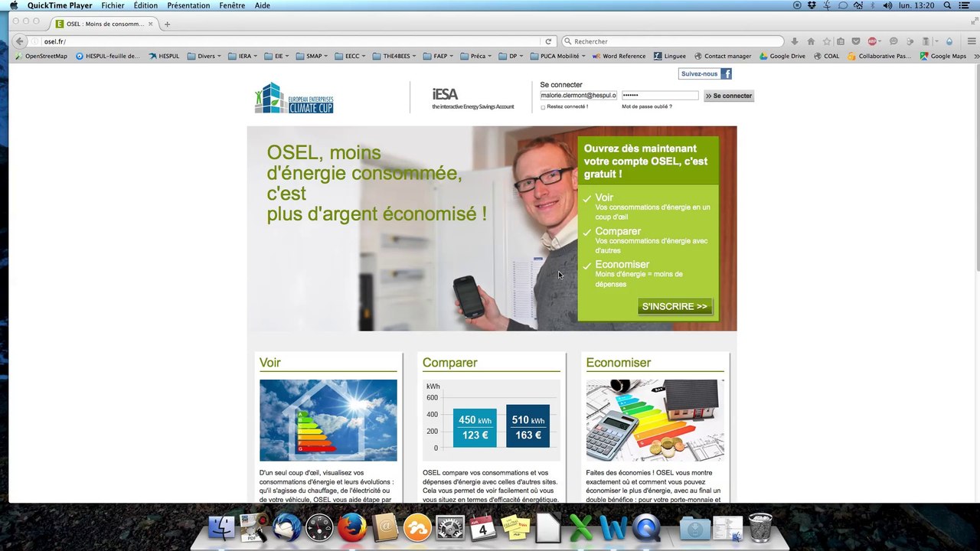Screen dimensions: 980x551
Task: Open the Fenêtre menu
Action: pos(232,5)
